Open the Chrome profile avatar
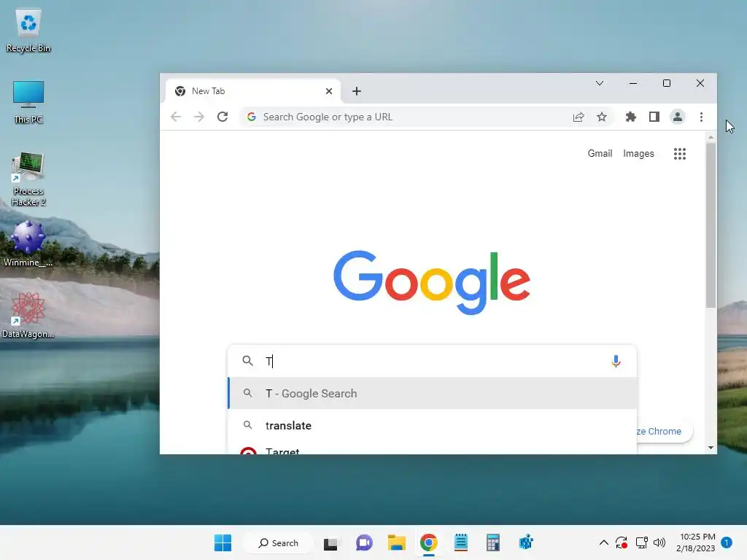747x560 pixels. [x=678, y=117]
